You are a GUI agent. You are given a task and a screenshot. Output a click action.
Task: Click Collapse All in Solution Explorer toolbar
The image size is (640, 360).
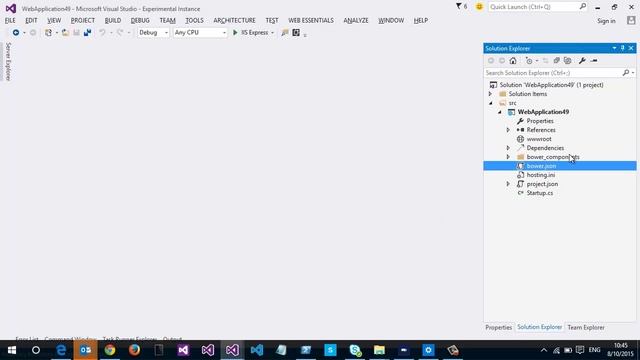tap(556, 61)
